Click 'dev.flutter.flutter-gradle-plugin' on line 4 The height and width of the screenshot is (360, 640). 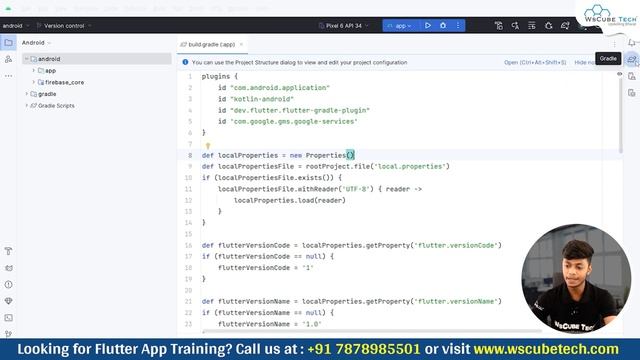pyautogui.click(x=300, y=110)
